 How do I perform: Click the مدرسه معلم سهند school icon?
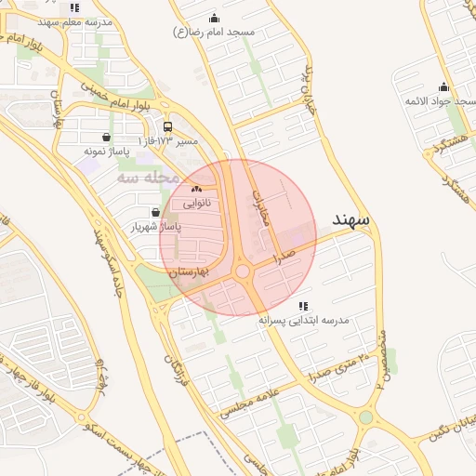[x=74, y=8]
